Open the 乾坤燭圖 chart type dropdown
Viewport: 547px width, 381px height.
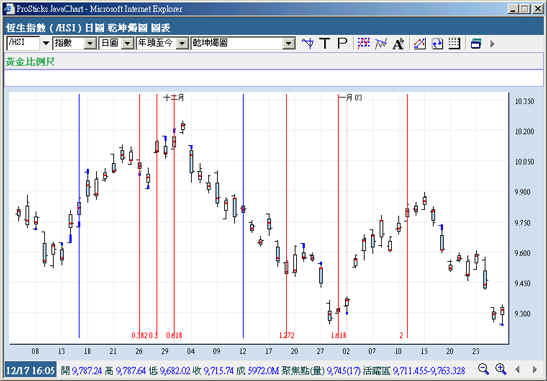pyautogui.click(x=289, y=44)
